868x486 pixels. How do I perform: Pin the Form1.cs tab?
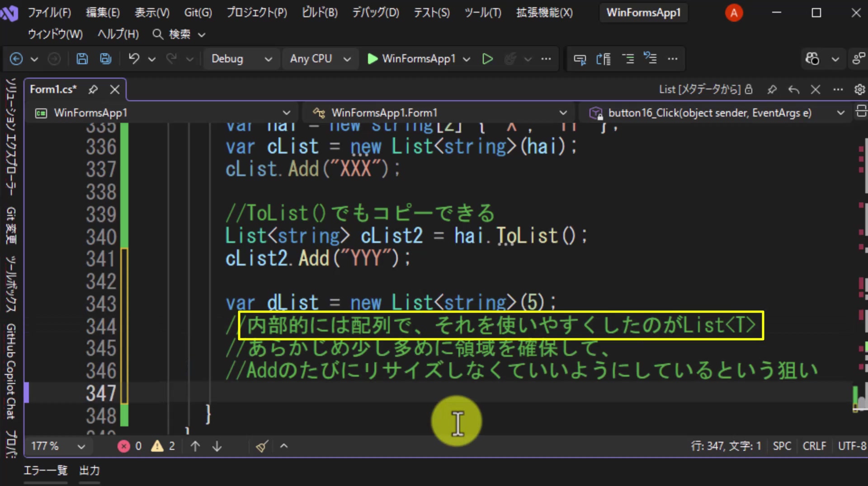[93, 89]
